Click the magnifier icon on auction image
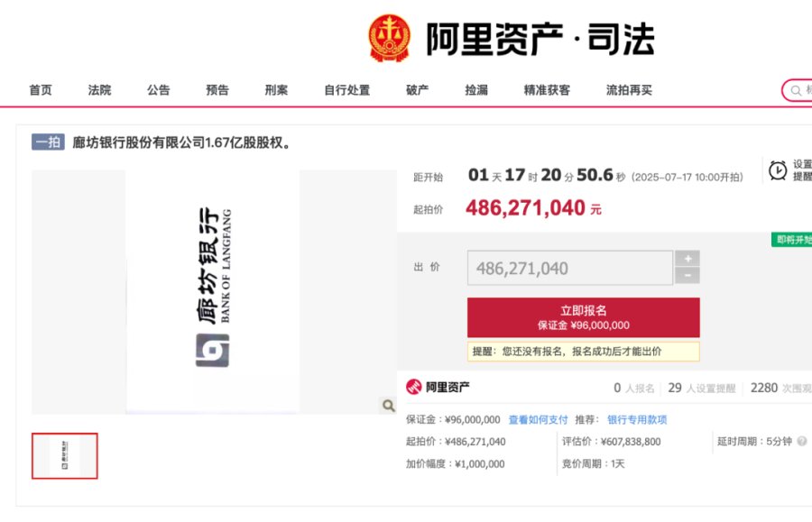Image resolution: width=812 pixels, height=522 pixels. (388, 406)
